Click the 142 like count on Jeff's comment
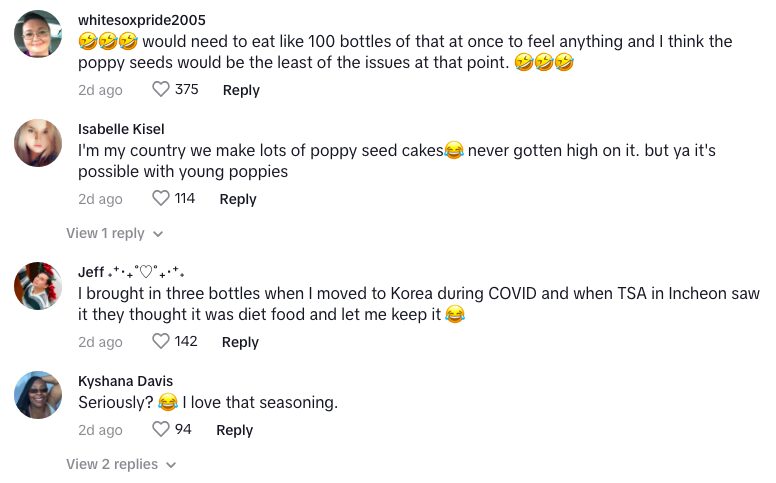This screenshot has height=483, width=776. pyautogui.click(x=186, y=342)
